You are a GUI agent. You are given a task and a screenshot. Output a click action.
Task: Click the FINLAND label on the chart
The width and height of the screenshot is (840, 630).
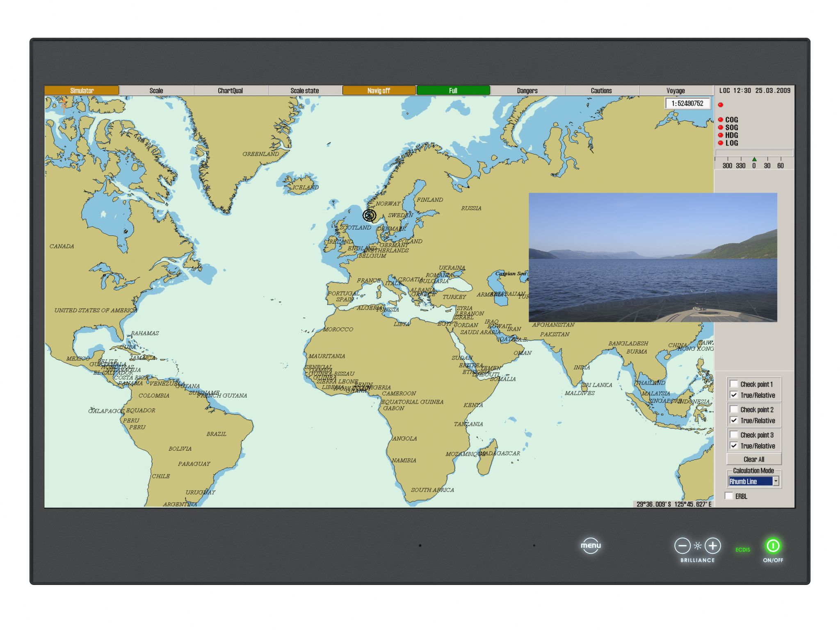(x=430, y=200)
